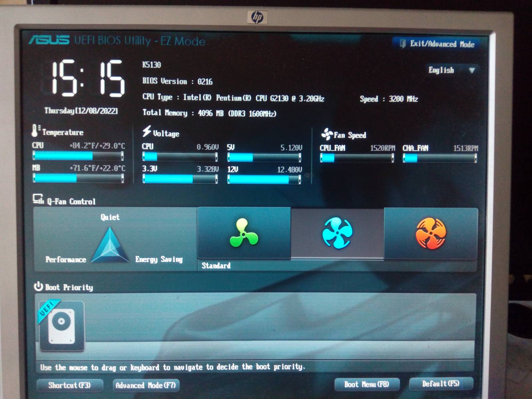This screenshot has height=399, width=532.
Task: Click the 3.3V voltage bar
Action: click(180, 179)
